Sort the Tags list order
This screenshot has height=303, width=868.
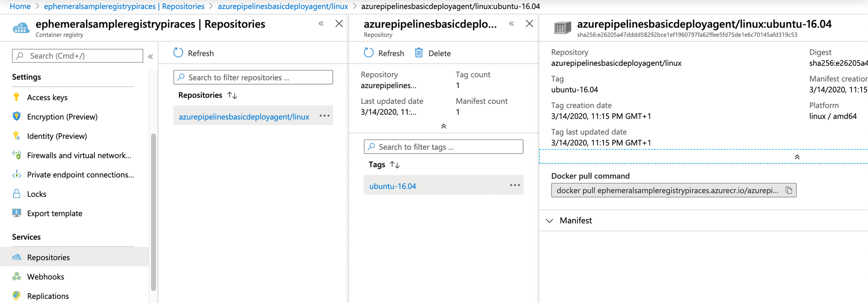click(395, 165)
